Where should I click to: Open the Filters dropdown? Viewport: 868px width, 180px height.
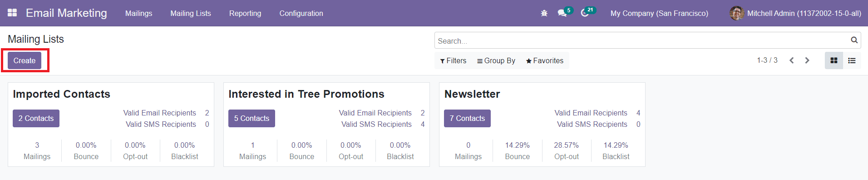point(453,60)
